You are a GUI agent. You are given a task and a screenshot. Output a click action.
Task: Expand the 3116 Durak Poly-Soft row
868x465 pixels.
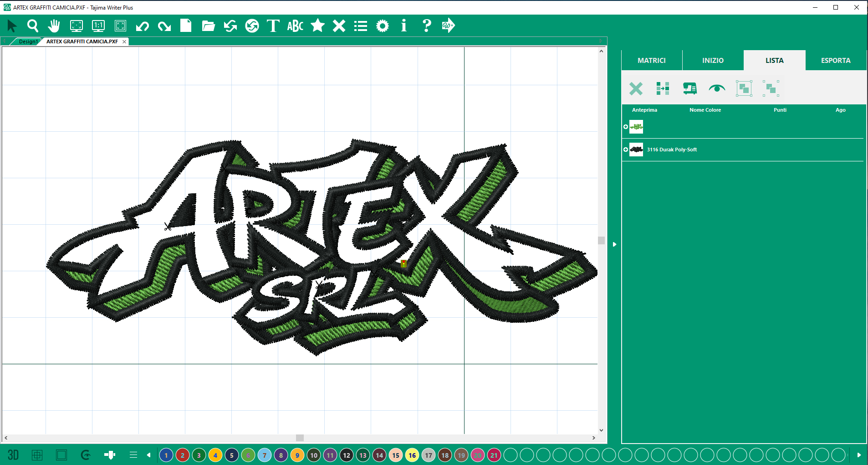tap(626, 150)
